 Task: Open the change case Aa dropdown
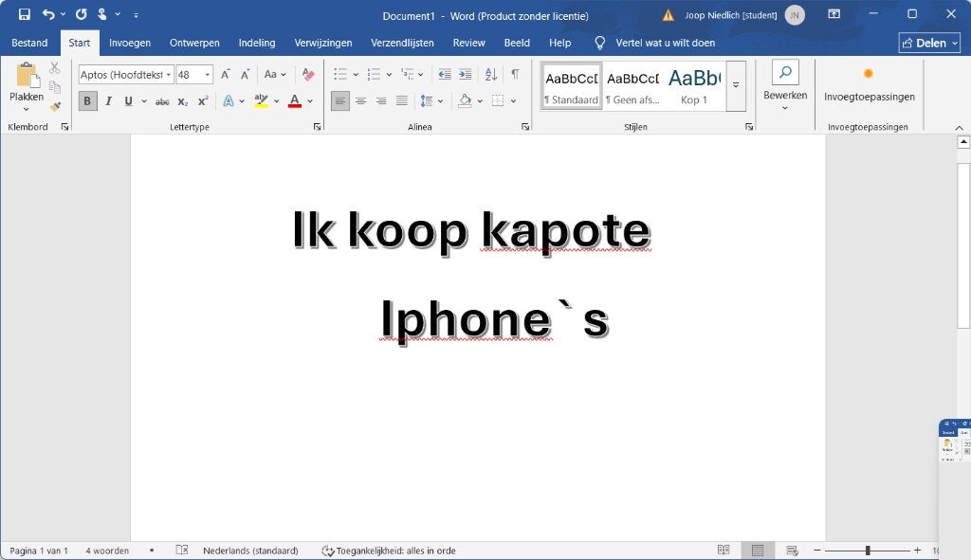pyautogui.click(x=275, y=75)
